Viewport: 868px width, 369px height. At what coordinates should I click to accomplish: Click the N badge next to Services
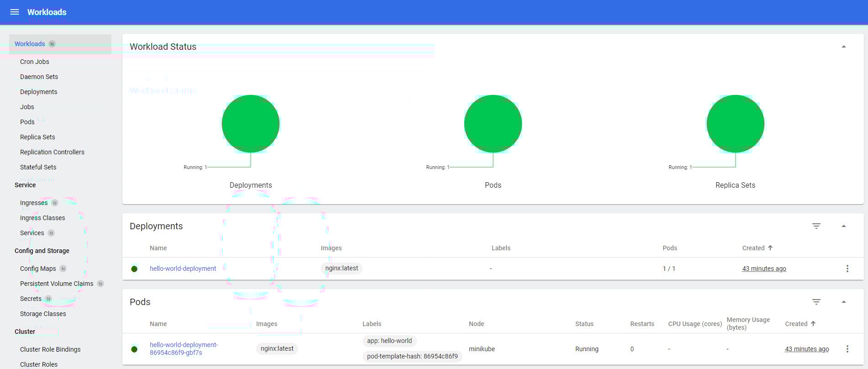(51, 233)
